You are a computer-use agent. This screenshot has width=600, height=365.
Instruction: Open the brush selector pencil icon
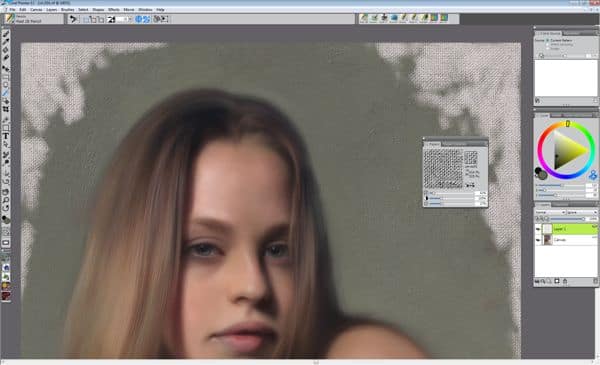coord(9,19)
